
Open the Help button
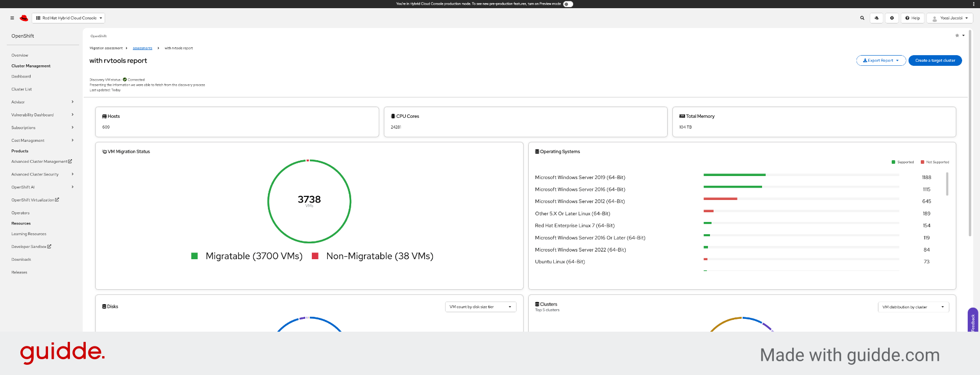[x=913, y=18]
